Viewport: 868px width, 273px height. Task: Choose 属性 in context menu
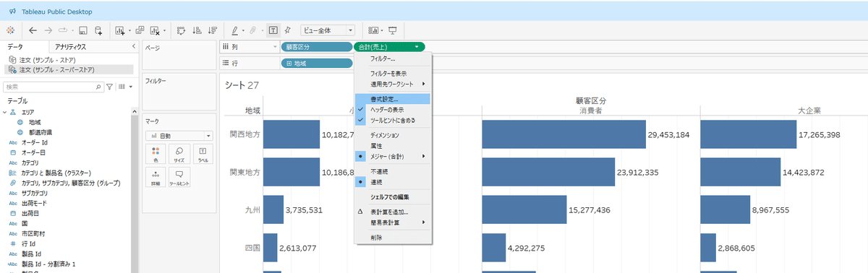tap(393, 145)
